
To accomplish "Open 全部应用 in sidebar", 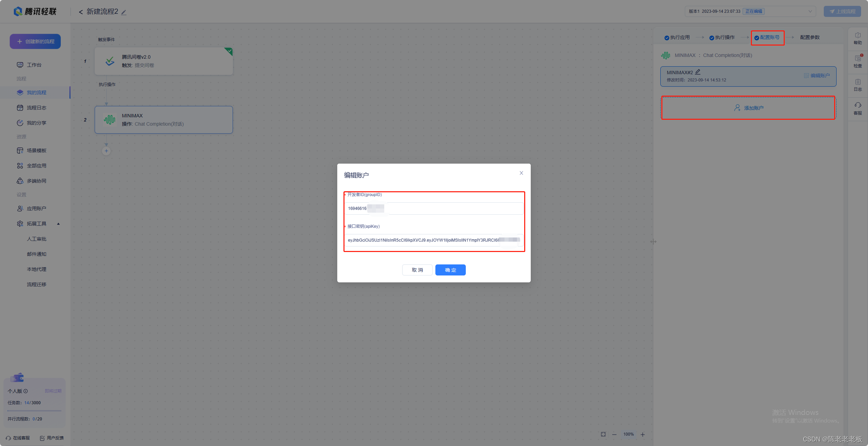I will 37,166.
